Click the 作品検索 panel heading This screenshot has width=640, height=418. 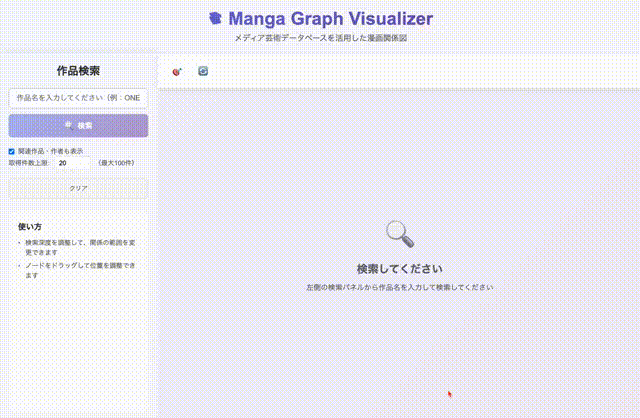click(78, 71)
